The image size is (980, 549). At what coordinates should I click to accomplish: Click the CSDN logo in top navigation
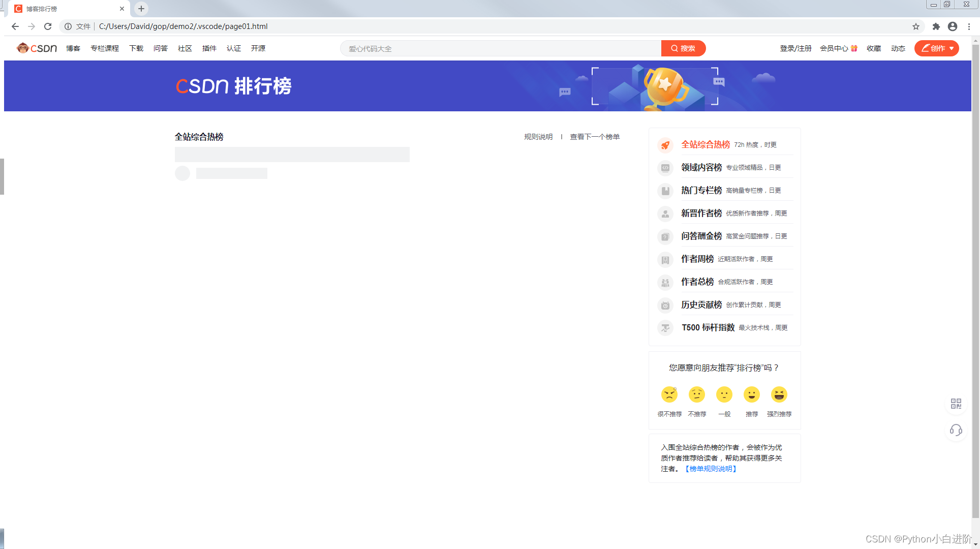[36, 48]
